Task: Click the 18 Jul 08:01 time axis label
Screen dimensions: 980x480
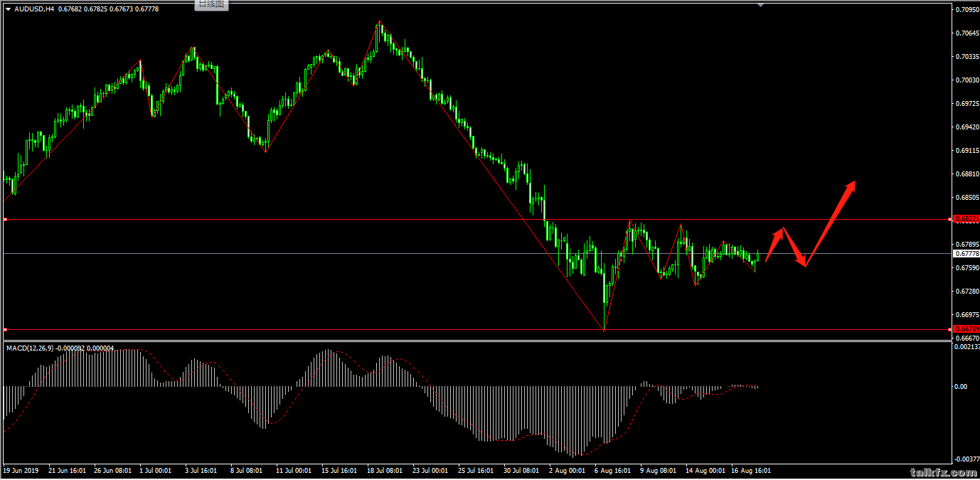Action: tap(386, 471)
